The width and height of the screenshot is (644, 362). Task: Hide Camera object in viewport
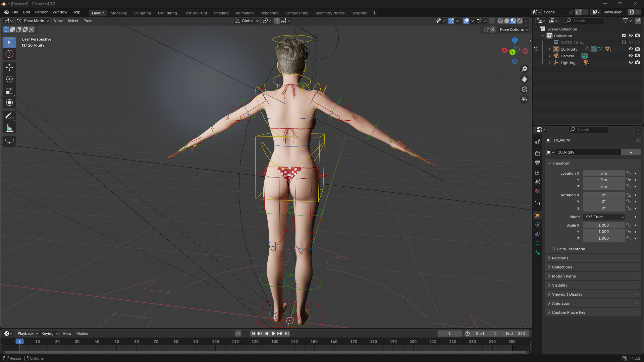tap(631, 56)
